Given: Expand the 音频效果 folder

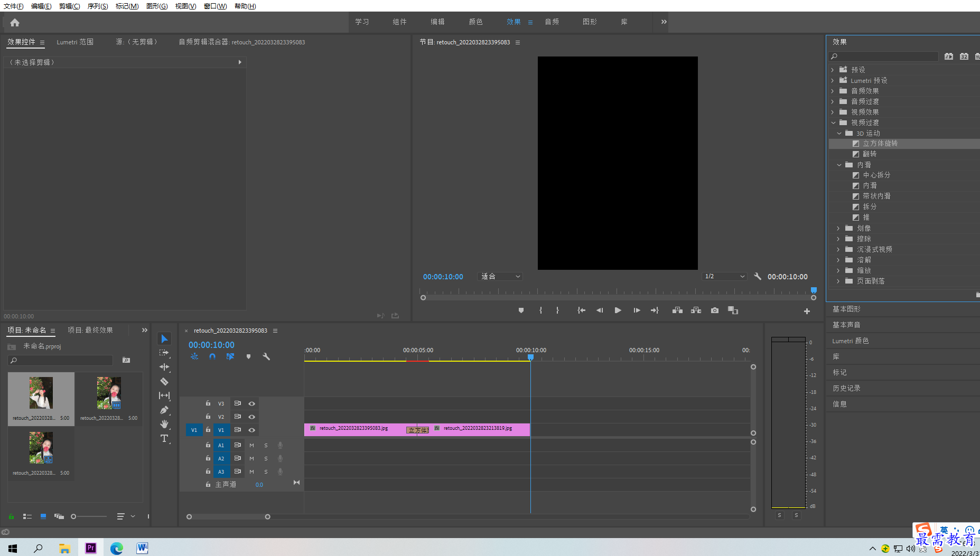Looking at the screenshot, I should [x=833, y=91].
